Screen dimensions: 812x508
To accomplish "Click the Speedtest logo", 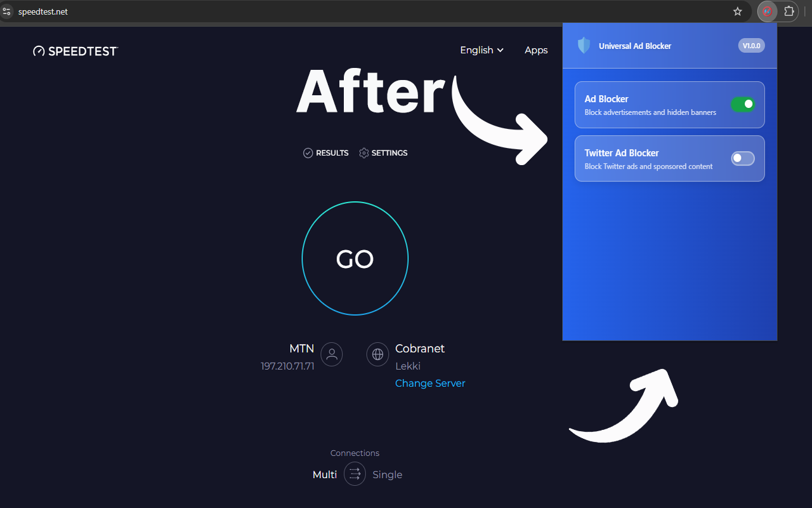I will [x=75, y=51].
